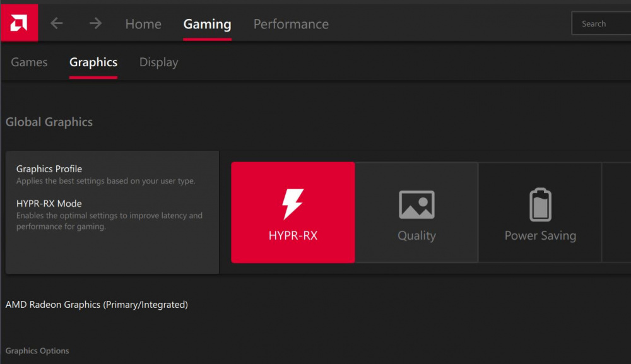The height and width of the screenshot is (364, 631).
Task: Switch to the Display sub-tab
Action: point(158,62)
